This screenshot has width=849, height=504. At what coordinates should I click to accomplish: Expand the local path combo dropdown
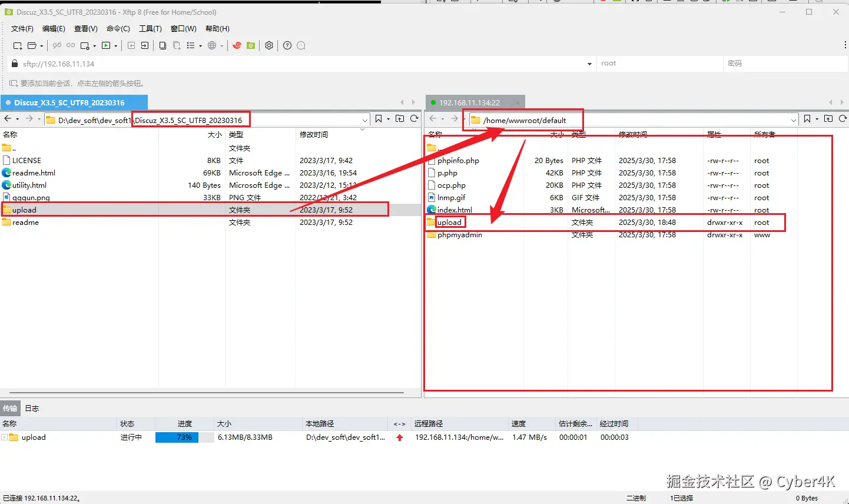click(x=365, y=120)
